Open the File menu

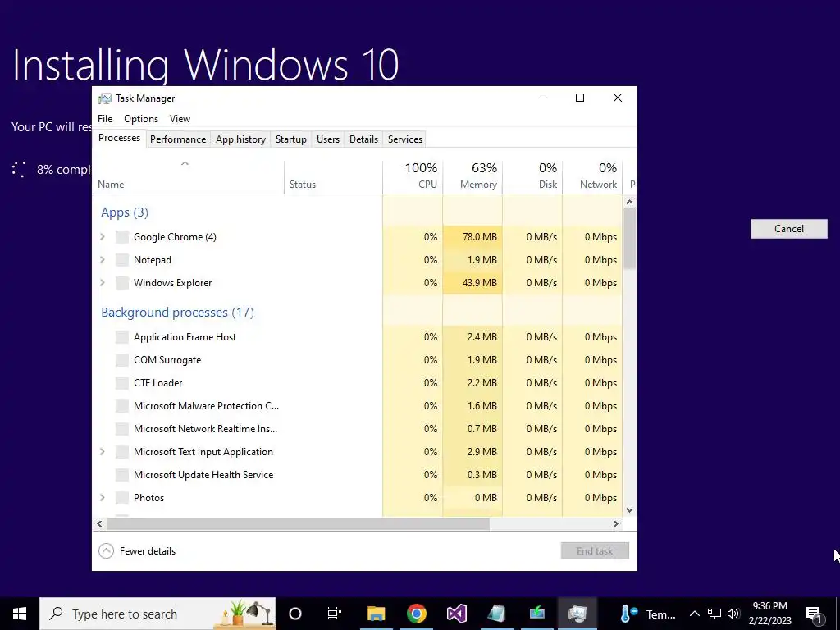pos(105,119)
